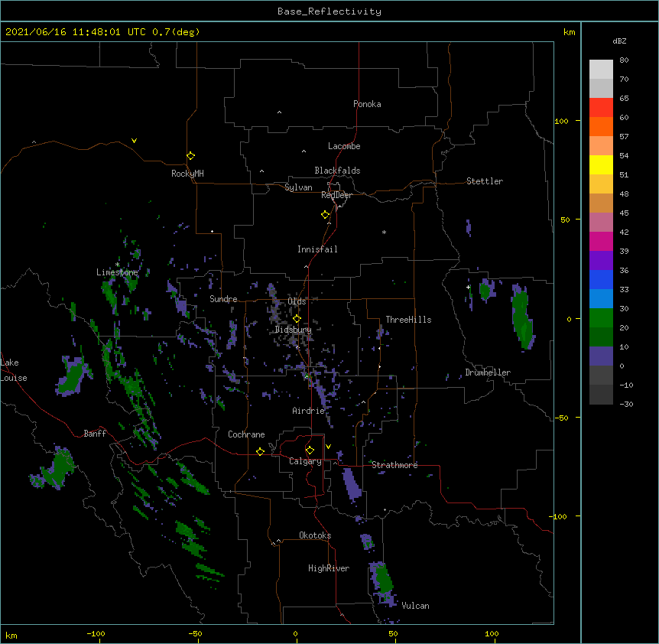Click the Limestone label
The width and height of the screenshot is (659, 644).
click(117, 272)
